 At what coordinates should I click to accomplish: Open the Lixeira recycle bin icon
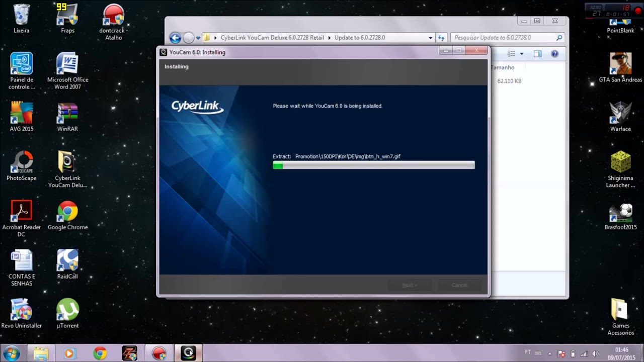[22, 19]
